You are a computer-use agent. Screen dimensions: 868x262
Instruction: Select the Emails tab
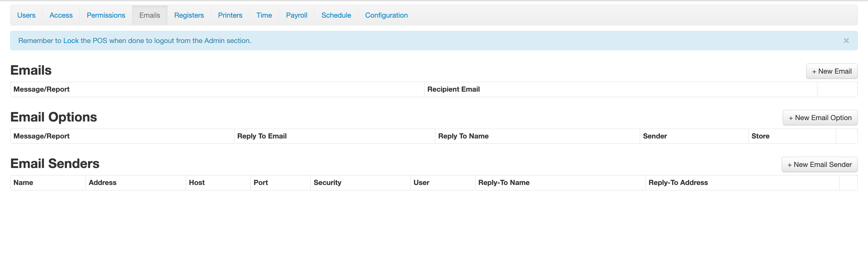coord(149,15)
